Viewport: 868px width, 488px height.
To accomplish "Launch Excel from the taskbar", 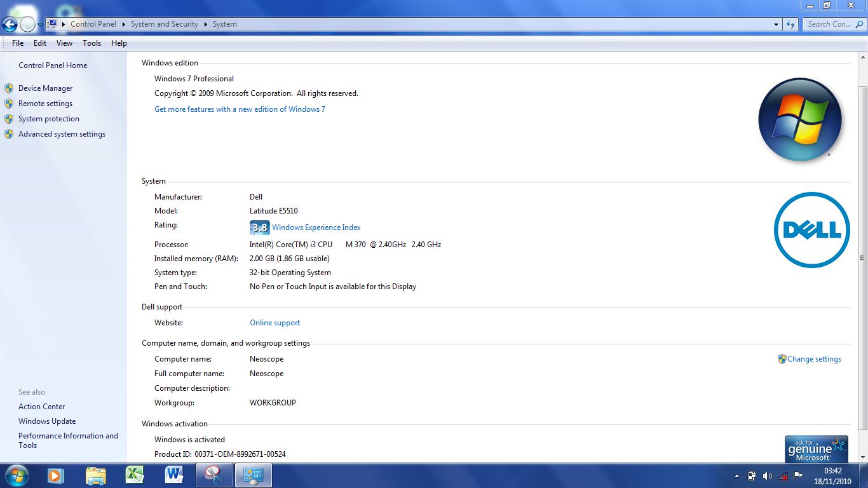I will [135, 475].
